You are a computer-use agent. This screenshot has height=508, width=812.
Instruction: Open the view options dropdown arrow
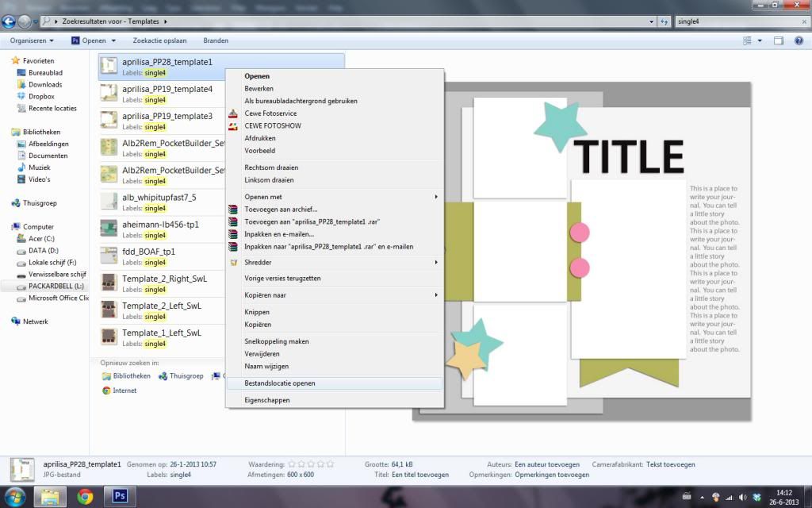click(x=760, y=40)
